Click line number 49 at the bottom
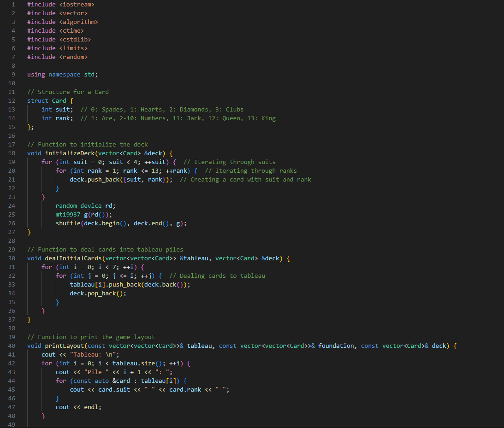 pyautogui.click(x=12, y=424)
